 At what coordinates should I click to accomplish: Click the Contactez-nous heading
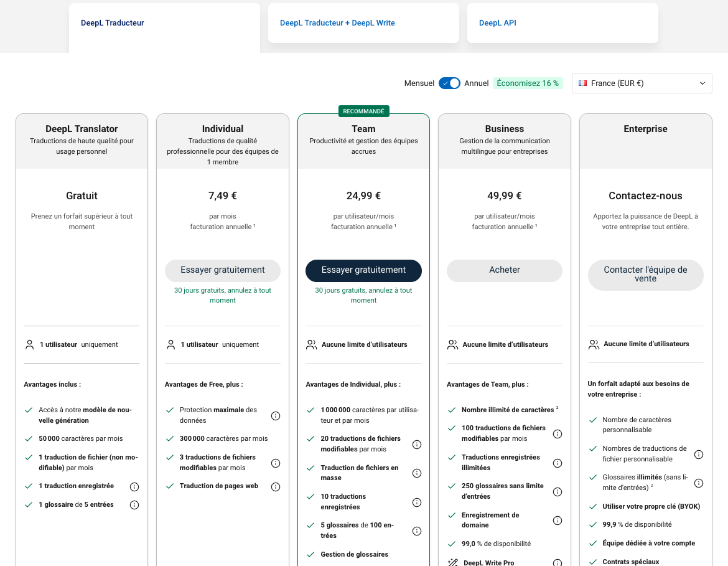645,196
